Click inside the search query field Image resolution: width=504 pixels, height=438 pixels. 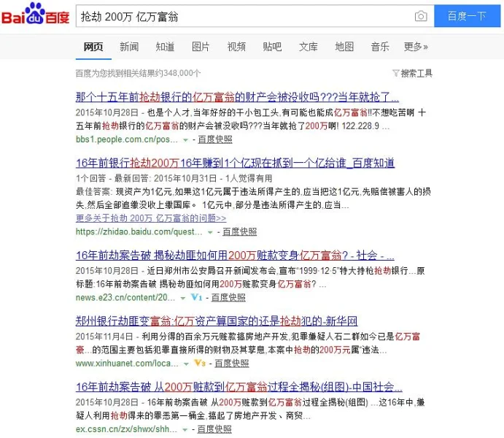[x=241, y=16]
